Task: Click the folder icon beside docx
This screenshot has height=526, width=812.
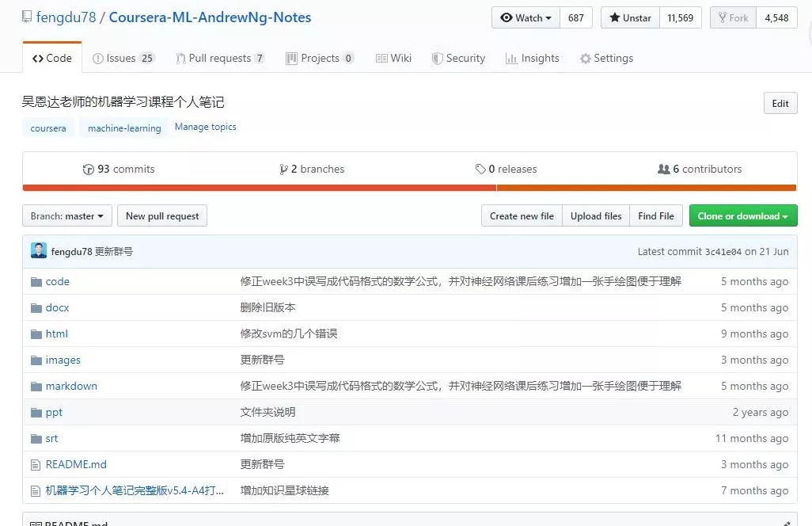Action: (36, 308)
